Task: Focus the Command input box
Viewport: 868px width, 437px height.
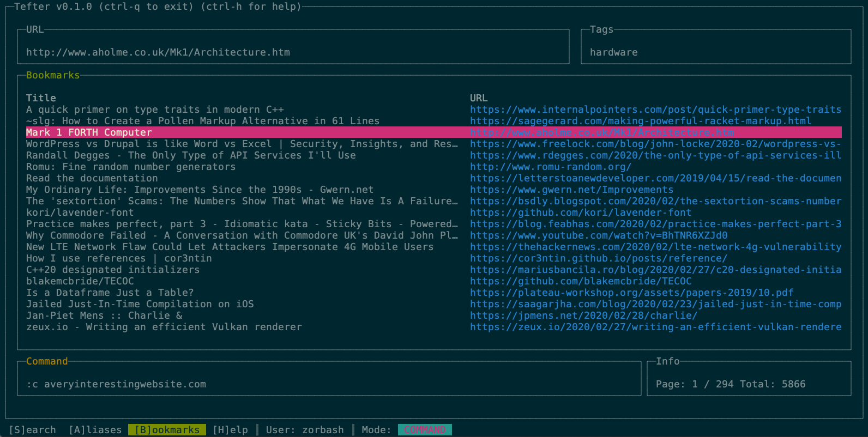Action: pyautogui.click(x=329, y=384)
